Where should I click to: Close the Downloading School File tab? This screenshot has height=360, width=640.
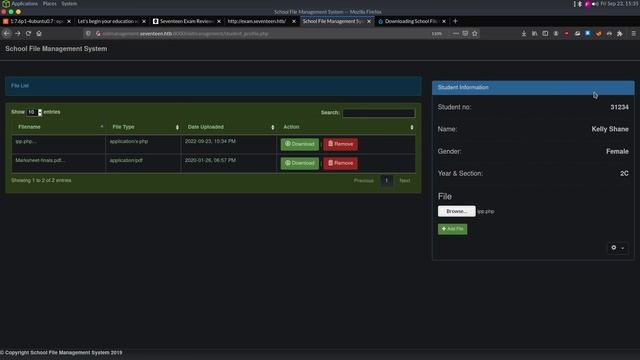tap(444, 21)
